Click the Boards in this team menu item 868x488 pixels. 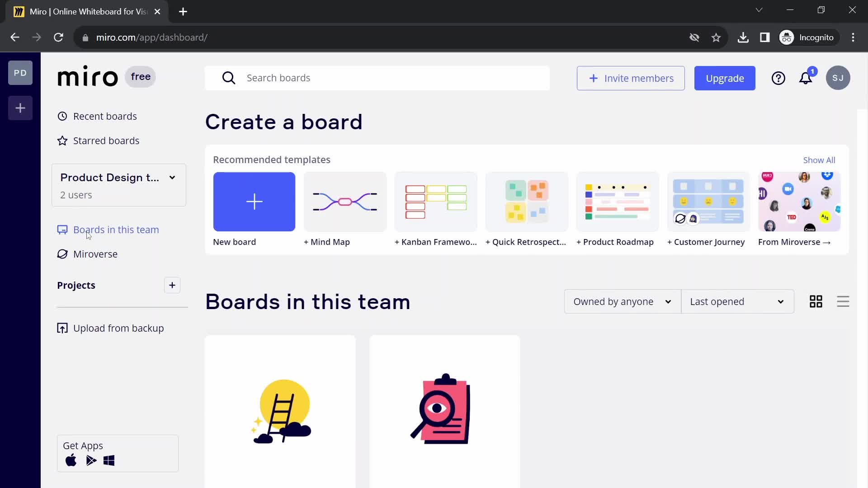pos(116,230)
